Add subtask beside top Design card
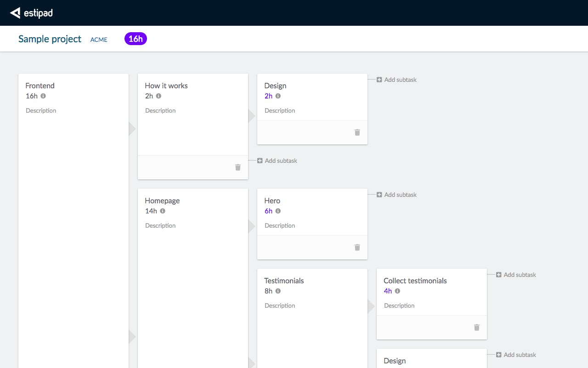Image resolution: width=588 pixels, height=368 pixels. 396,80
